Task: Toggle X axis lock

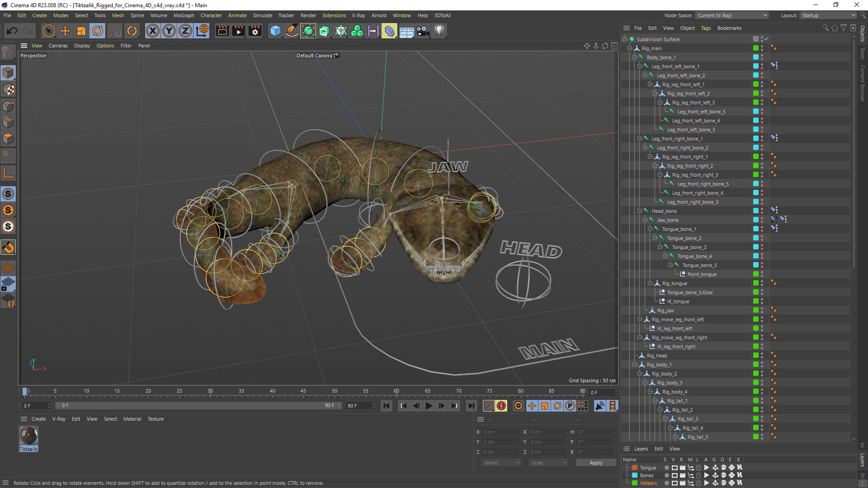Action: [153, 31]
